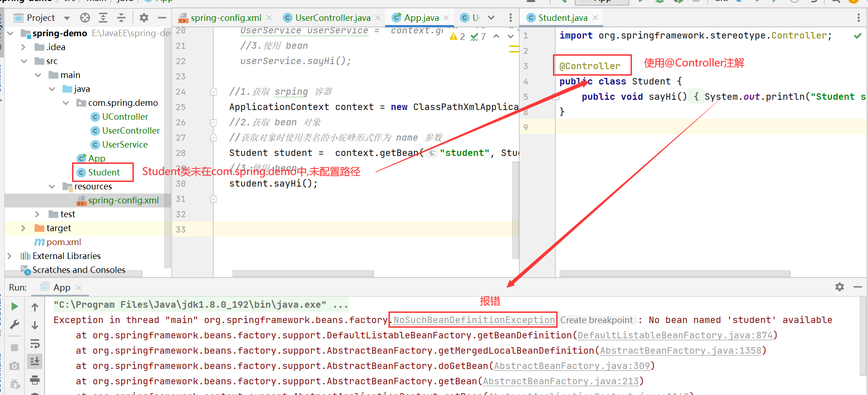Click Create breakpoint button
The width and height of the screenshot is (868, 395).
pyautogui.click(x=596, y=320)
